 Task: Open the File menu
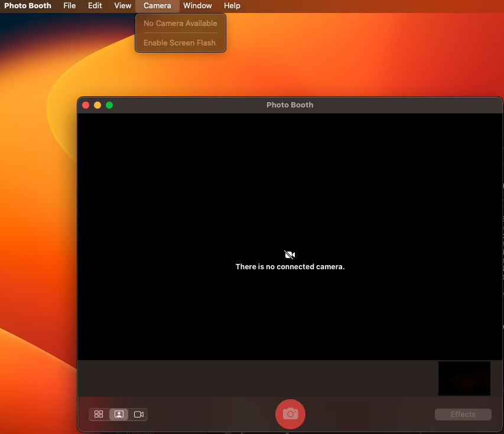[x=70, y=6]
